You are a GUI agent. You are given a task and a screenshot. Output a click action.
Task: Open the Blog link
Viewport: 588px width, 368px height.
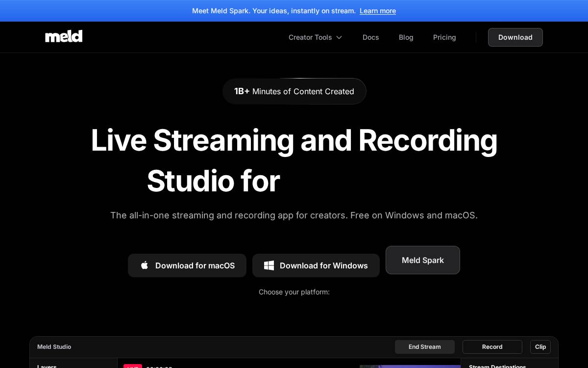coord(406,37)
